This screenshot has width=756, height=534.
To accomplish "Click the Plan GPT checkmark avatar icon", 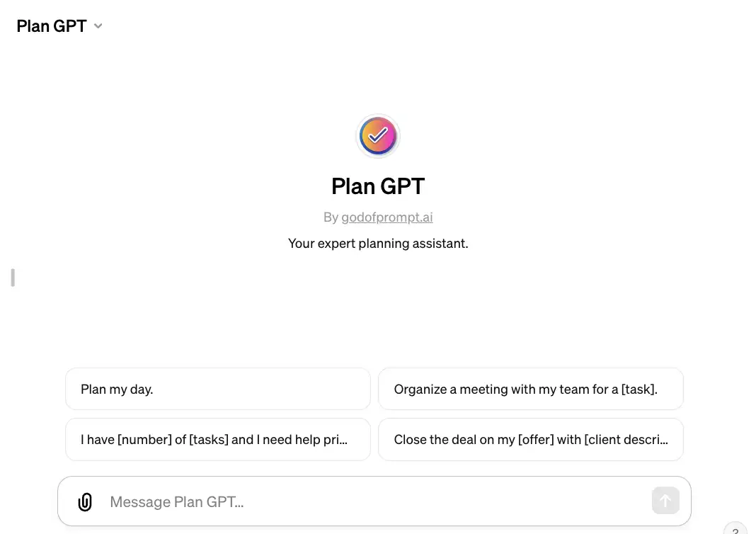I will click(x=378, y=135).
